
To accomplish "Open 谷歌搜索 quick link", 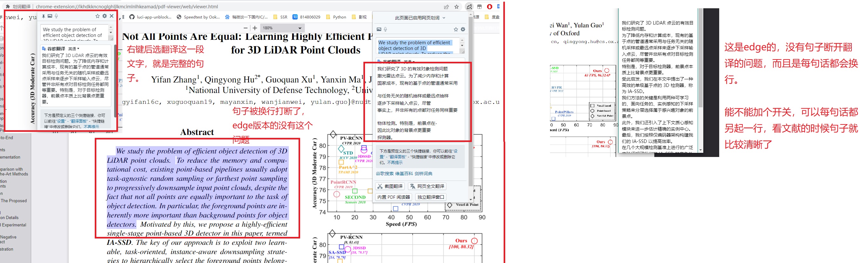I will coord(384,174).
